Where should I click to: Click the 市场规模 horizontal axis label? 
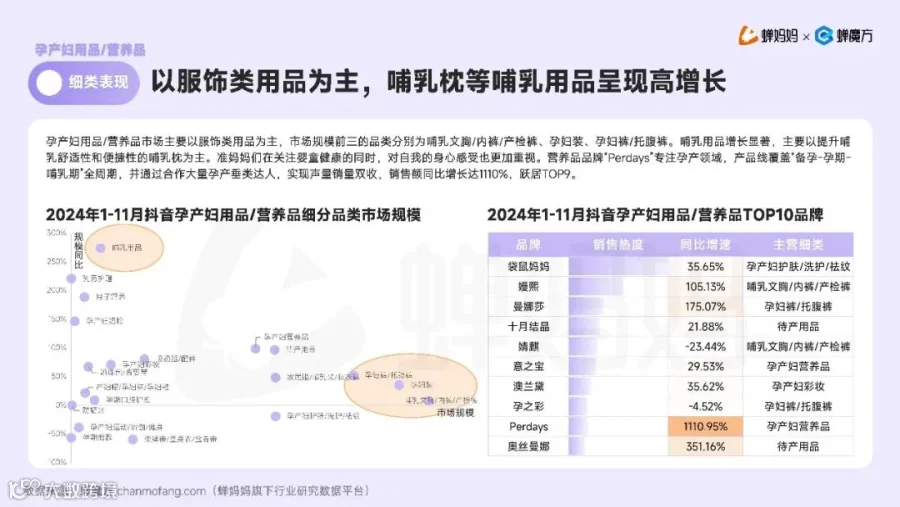(x=456, y=413)
